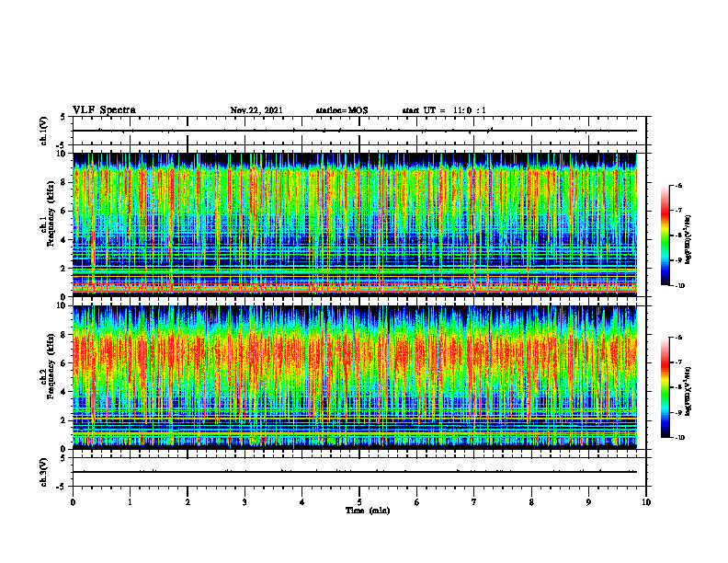Screen dimensions: 728x563
Task: Click the ch.1 "Frequency (kHz)" axis label
Action: point(51,213)
